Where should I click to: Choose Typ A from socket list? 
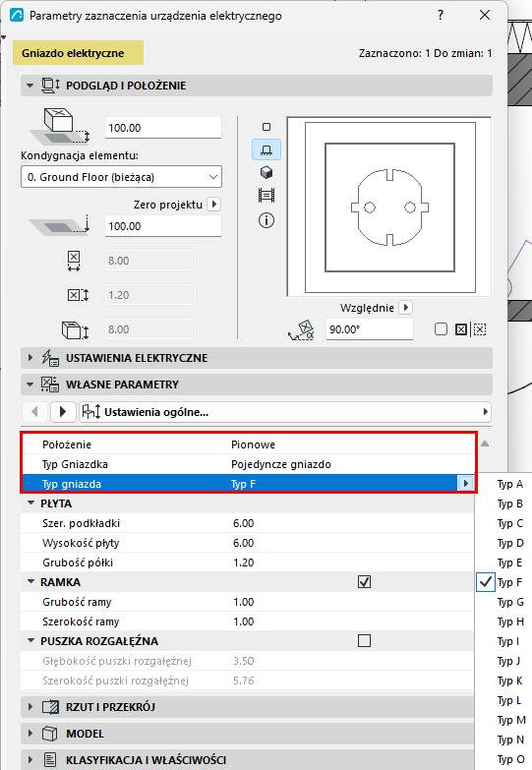(510, 484)
